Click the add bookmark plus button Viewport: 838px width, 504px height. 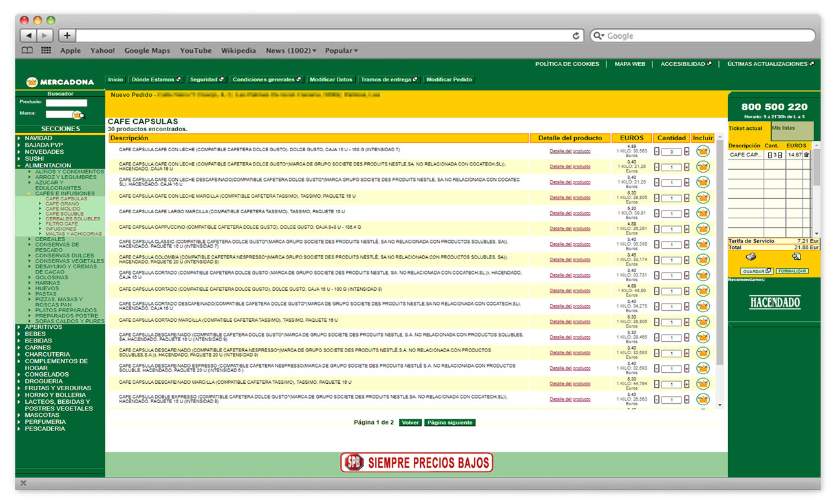[67, 36]
